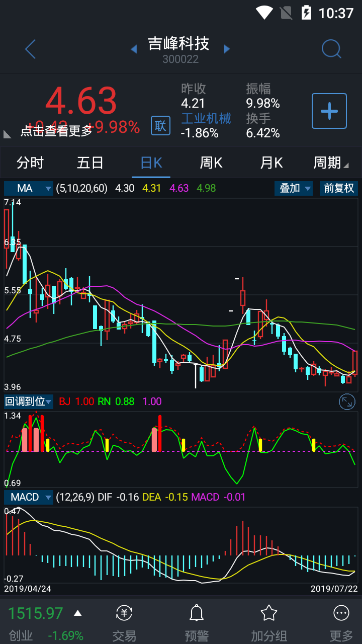Tap the BJ 1.00 indicator value
The height and width of the screenshot is (644, 362).
pyautogui.click(x=76, y=401)
